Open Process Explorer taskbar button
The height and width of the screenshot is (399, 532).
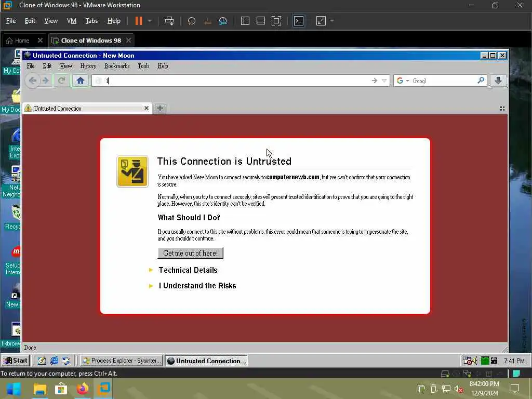point(122,361)
